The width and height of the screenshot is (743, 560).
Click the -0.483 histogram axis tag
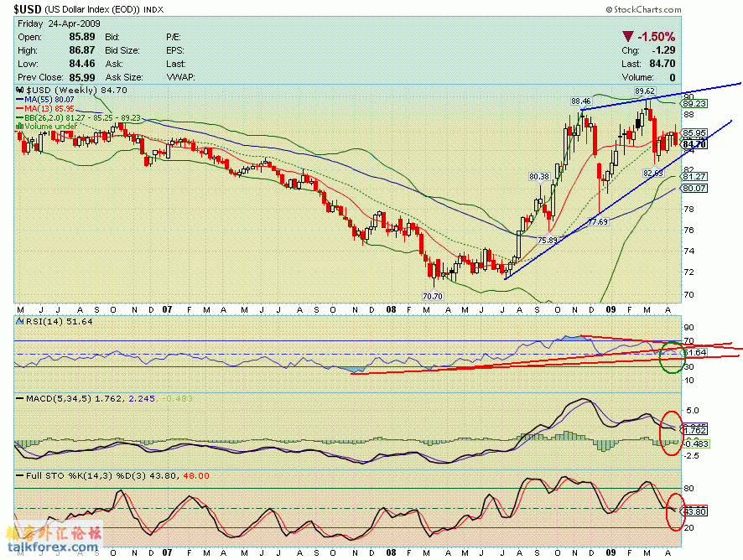[x=695, y=444]
